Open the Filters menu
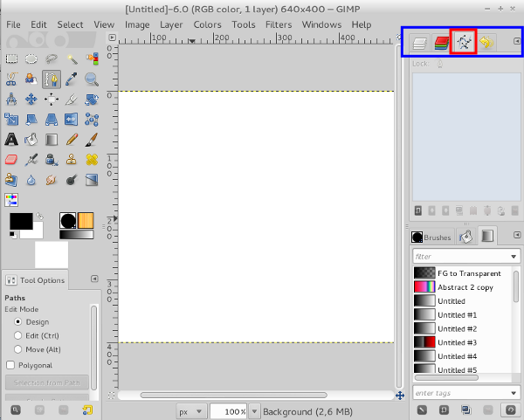This screenshot has width=524, height=420. coord(279,24)
